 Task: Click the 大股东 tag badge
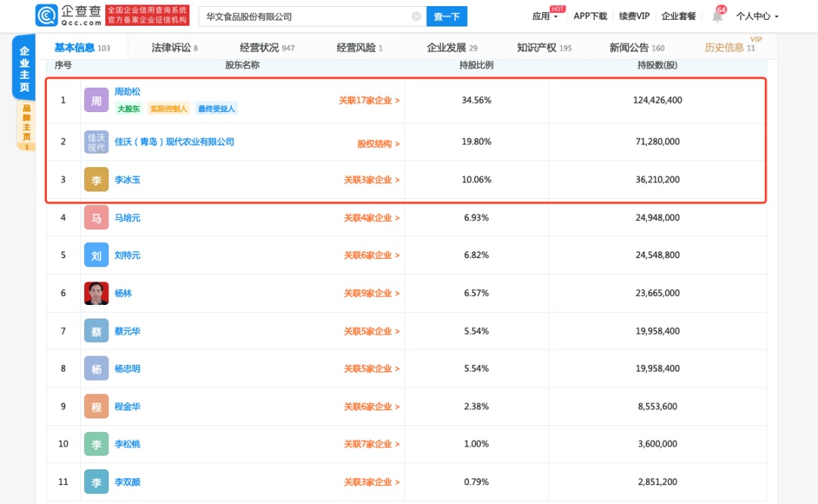tap(128, 109)
